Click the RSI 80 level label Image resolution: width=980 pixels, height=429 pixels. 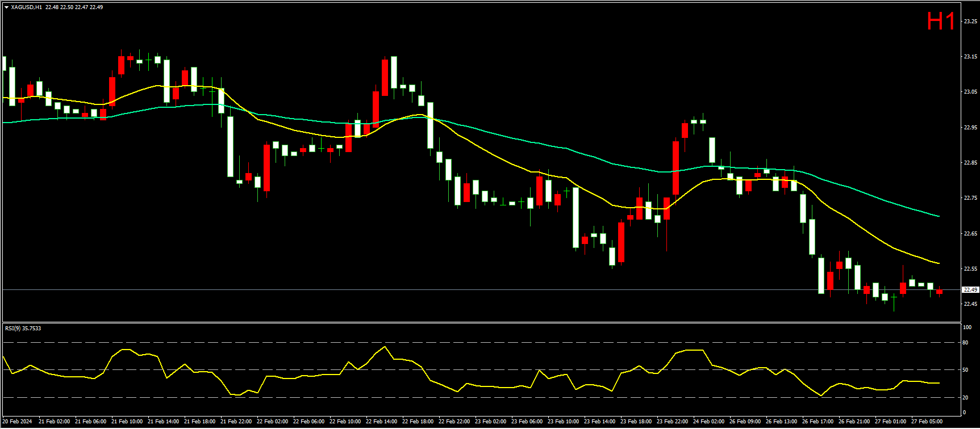[965, 343]
